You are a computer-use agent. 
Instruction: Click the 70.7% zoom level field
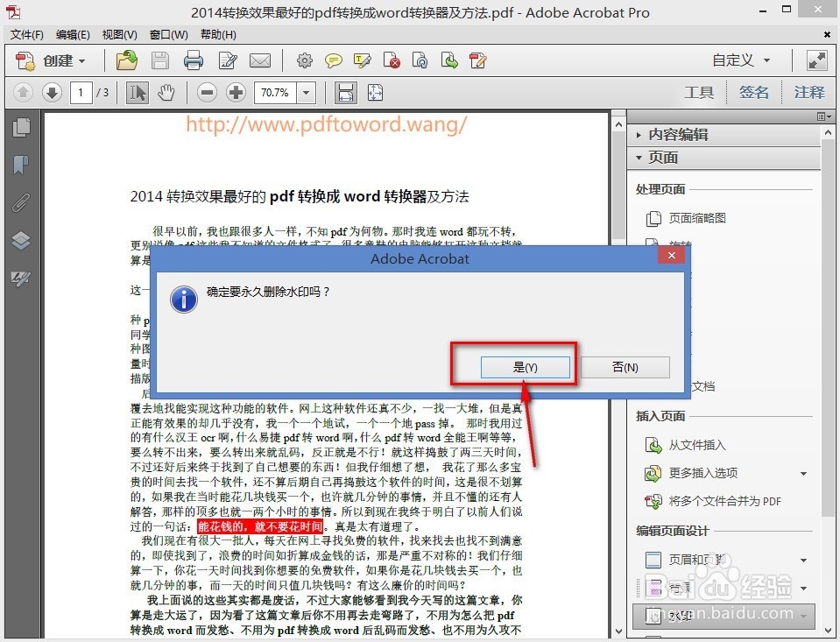[275, 93]
